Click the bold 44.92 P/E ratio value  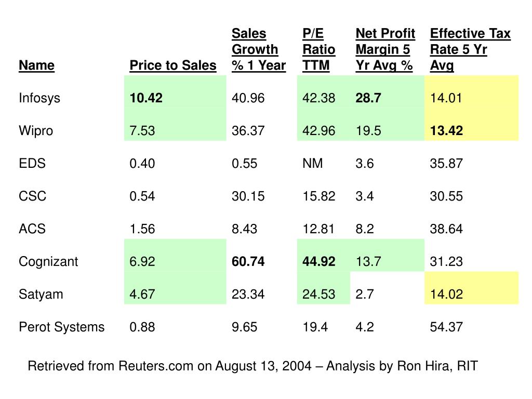click(x=319, y=261)
